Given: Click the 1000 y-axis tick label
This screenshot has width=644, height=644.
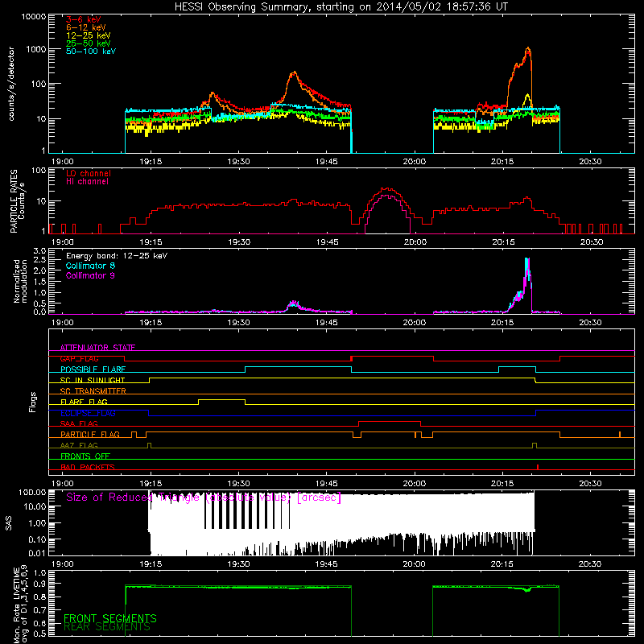Looking at the screenshot, I should 36,49.
